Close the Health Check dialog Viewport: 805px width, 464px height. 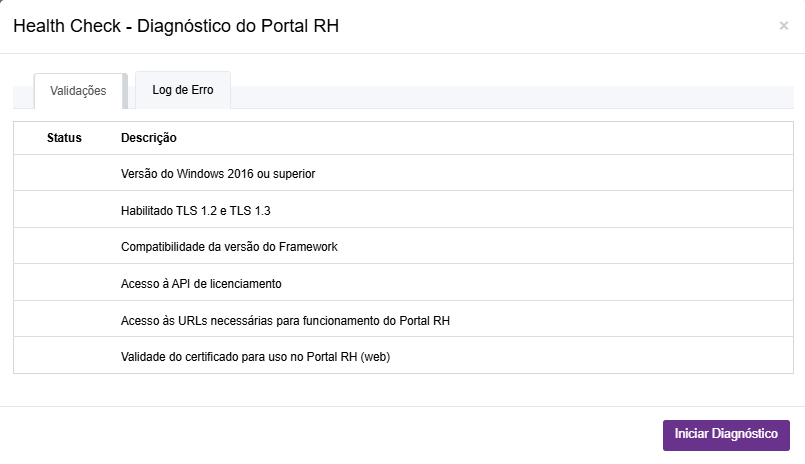783,26
